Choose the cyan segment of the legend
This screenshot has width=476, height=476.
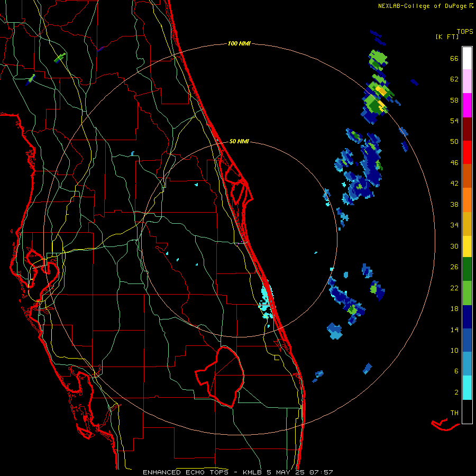[467, 388]
